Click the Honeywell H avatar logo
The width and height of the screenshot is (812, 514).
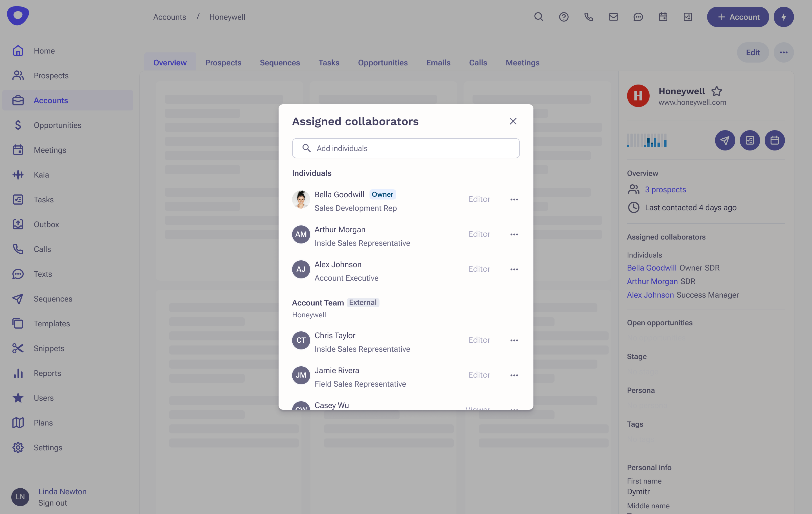(x=638, y=96)
